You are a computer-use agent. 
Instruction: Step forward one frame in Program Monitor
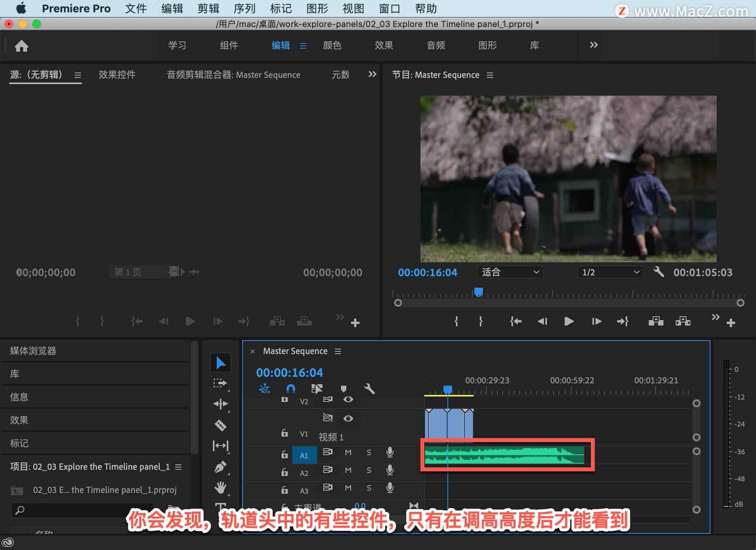[596, 322]
